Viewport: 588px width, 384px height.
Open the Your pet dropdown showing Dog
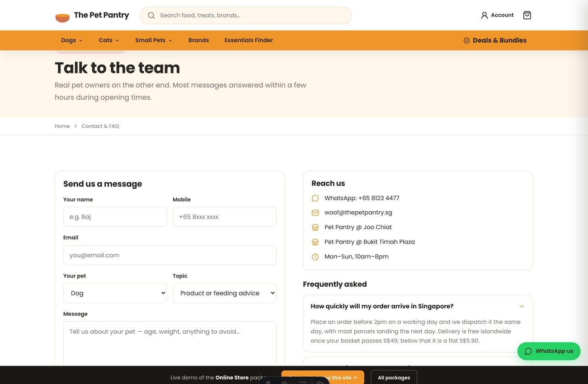(x=115, y=293)
